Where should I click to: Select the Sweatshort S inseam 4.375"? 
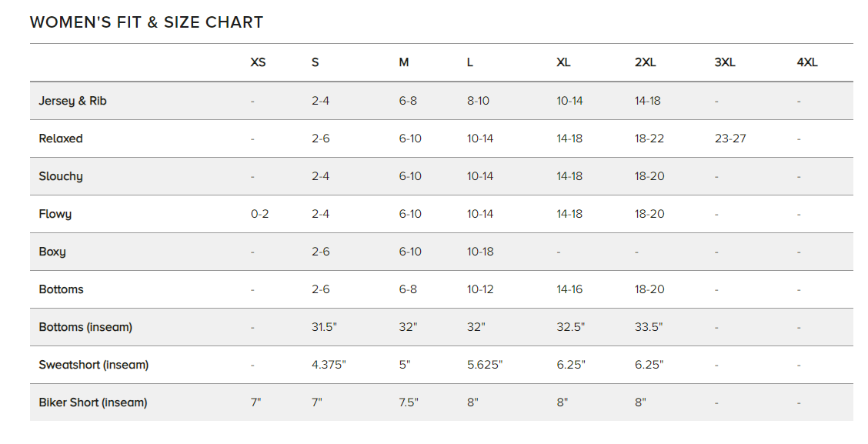tap(329, 365)
